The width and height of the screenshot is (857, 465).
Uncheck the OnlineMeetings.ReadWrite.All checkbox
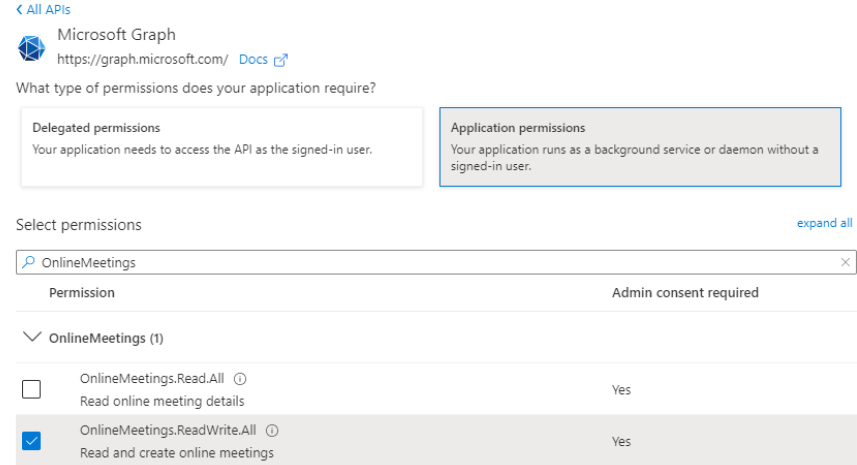click(31, 441)
